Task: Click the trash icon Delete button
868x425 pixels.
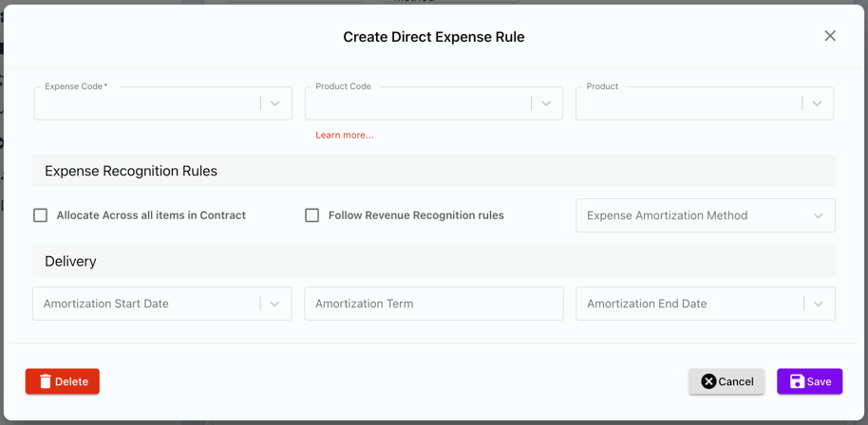Action: [x=63, y=381]
